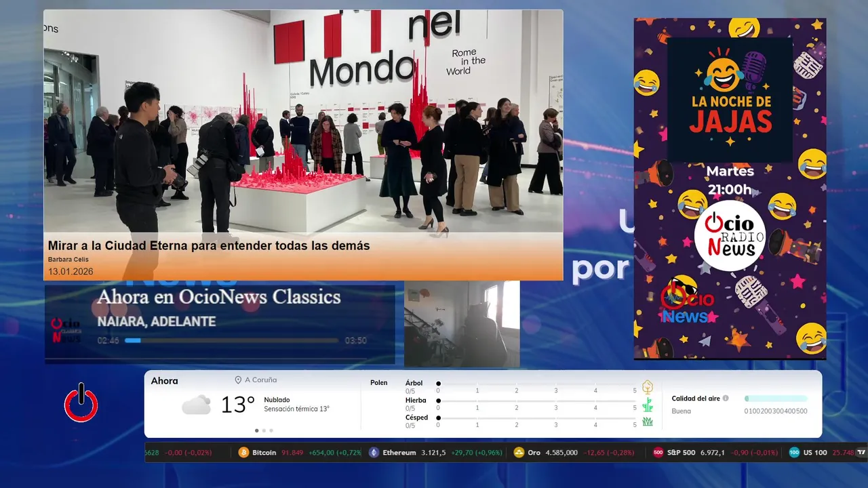The image size is (868, 488).
Task: Click the Nublado condition text
Action: point(277,400)
